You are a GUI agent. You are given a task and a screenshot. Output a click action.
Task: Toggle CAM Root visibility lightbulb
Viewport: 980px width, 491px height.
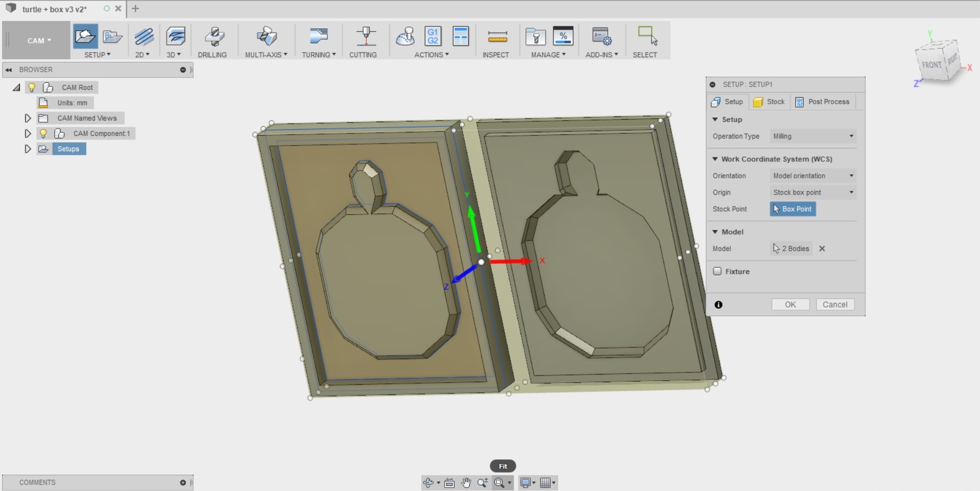[32, 87]
